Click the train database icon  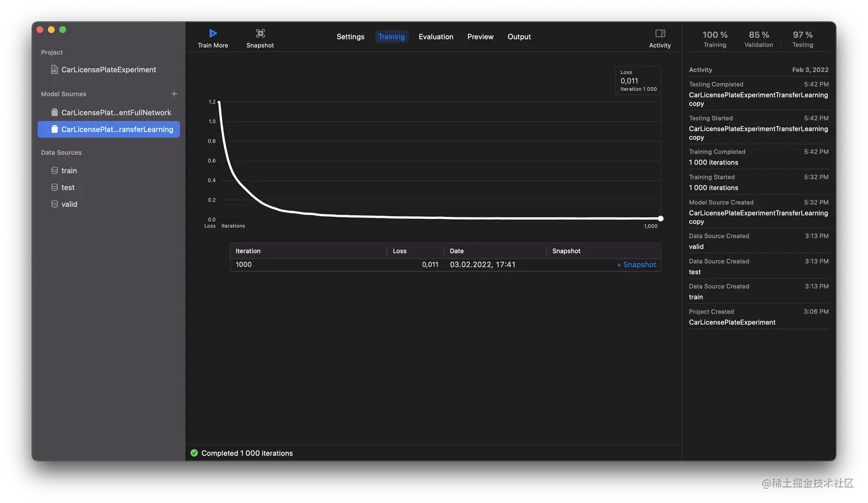pyautogui.click(x=53, y=170)
